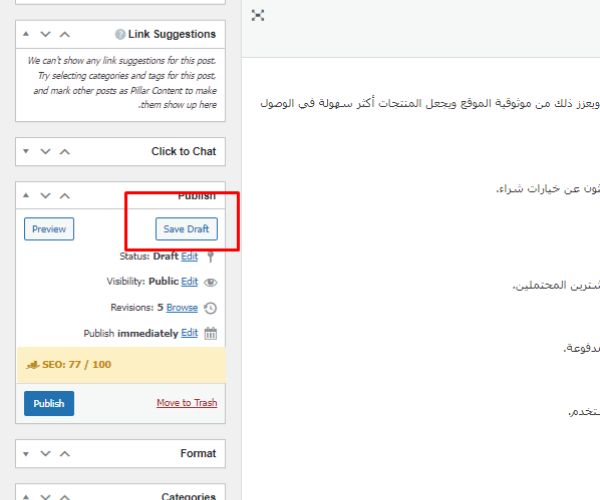Move the Click to Chat panel up
This screenshot has width=600, height=500.
point(65,151)
